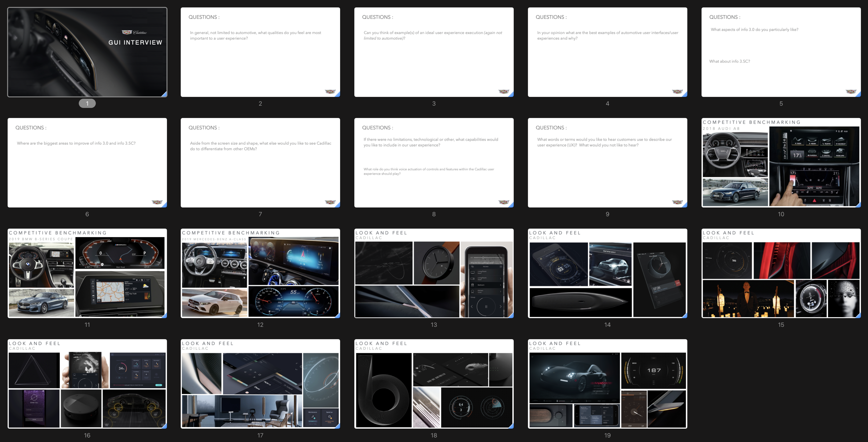This screenshot has height=442, width=868.
Task: Select slide 8 about no-limitations capabilities
Action: [x=434, y=163]
